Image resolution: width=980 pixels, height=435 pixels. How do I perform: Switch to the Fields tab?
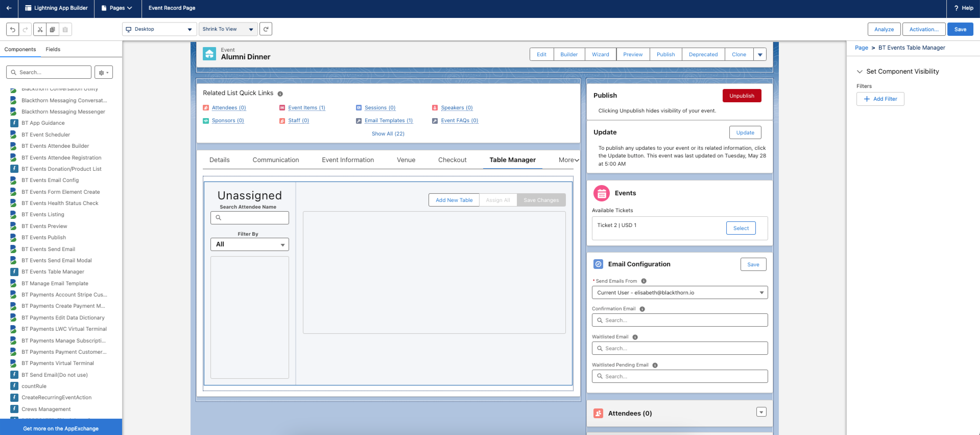tap(53, 50)
